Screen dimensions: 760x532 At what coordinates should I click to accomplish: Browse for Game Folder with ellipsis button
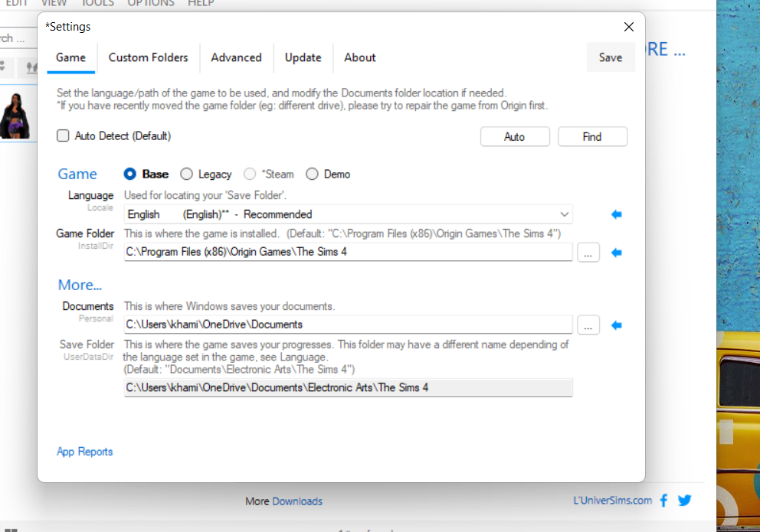pyautogui.click(x=588, y=253)
